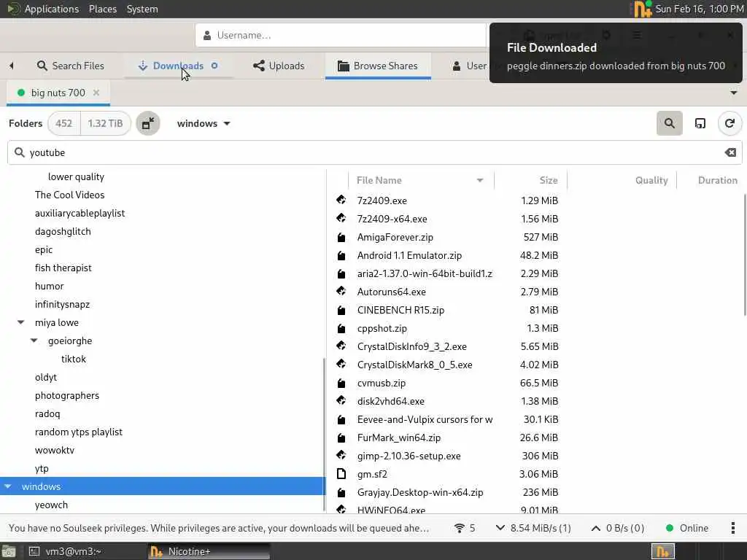Click the file list vertical scrollbar
This screenshot has width=747, height=560.
(745, 254)
